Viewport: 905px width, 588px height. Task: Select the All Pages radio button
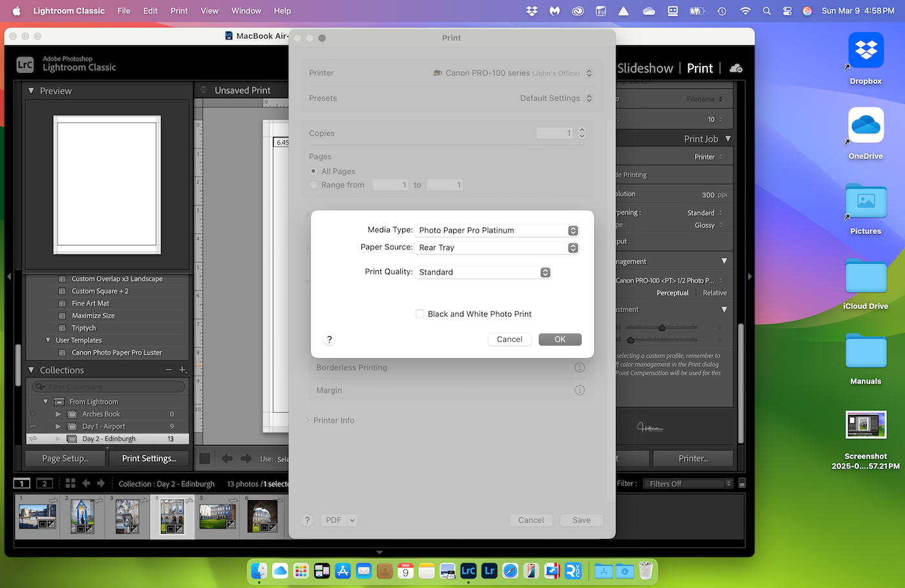click(314, 171)
